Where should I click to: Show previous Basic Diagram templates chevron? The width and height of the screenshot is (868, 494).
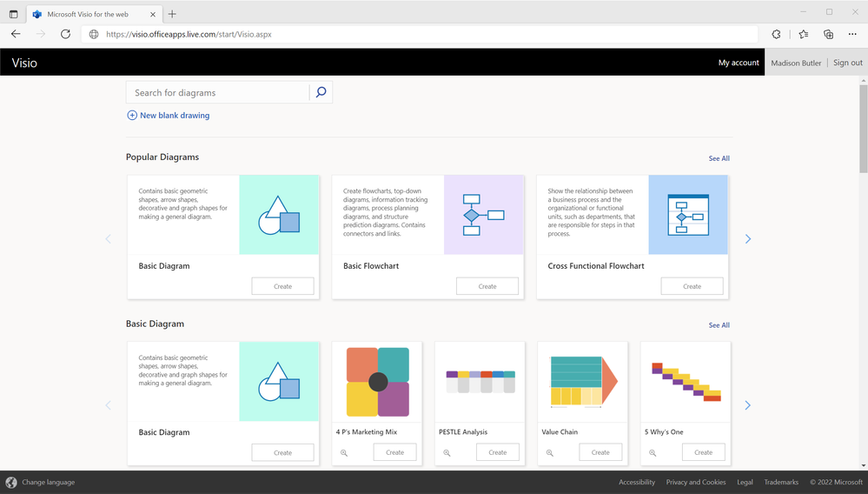point(108,405)
